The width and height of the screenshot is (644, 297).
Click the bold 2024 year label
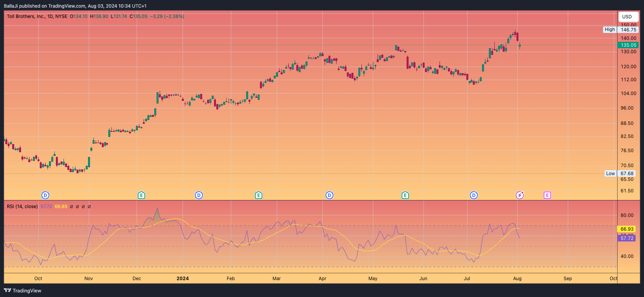coord(183,279)
